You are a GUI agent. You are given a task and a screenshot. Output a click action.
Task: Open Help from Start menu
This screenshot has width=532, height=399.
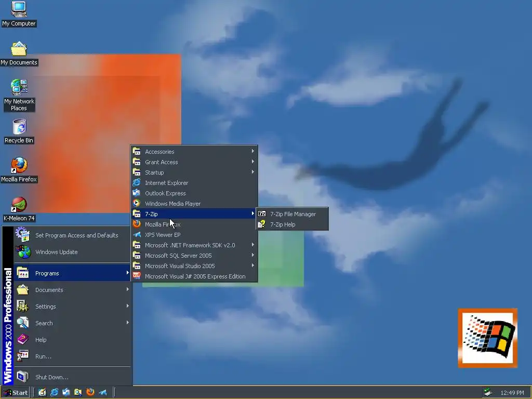pos(72,340)
